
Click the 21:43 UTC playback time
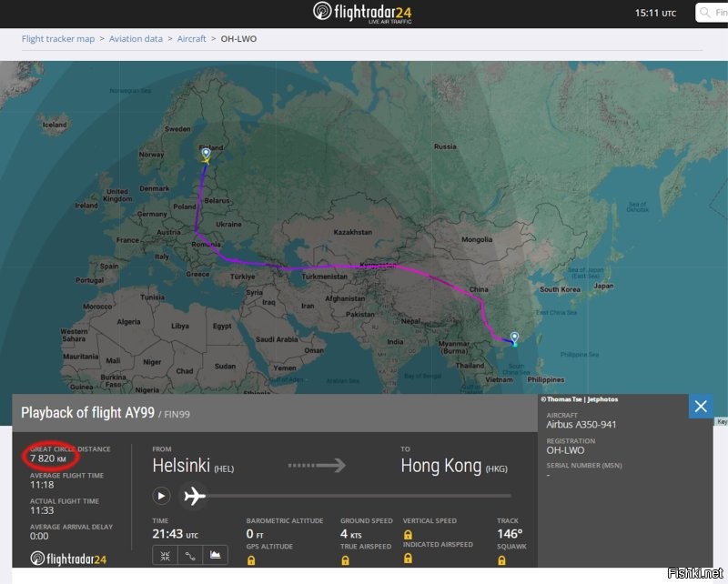(x=175, y=534)
